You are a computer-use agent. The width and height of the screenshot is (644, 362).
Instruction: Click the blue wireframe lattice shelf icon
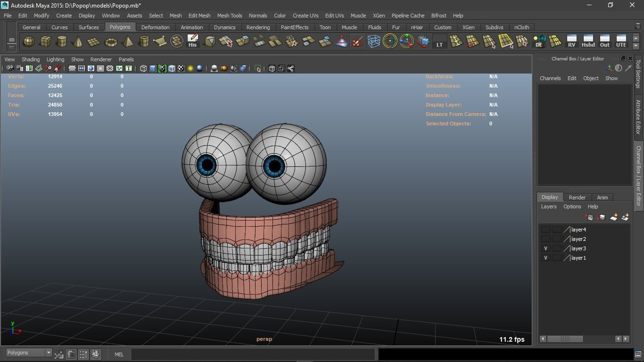(374, 41)
